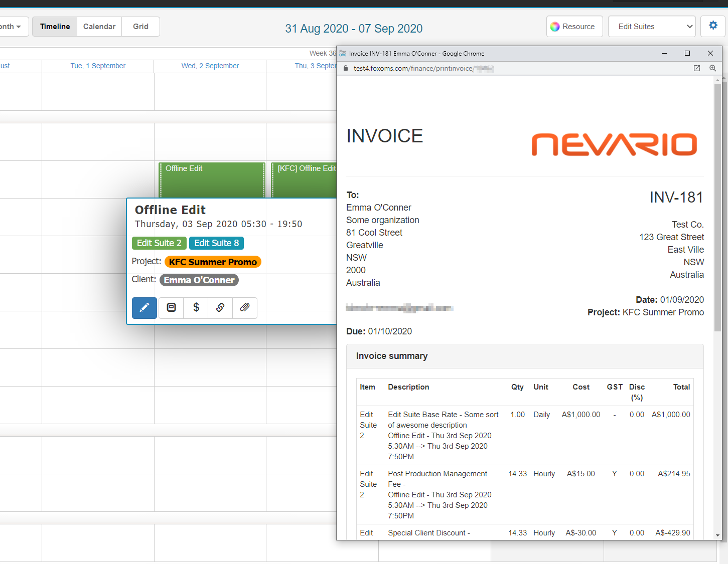The width and height of the screenshot is (728, 564).
Task: Minimize the Invoice INV-181 Chrome window
Action: 664,53
